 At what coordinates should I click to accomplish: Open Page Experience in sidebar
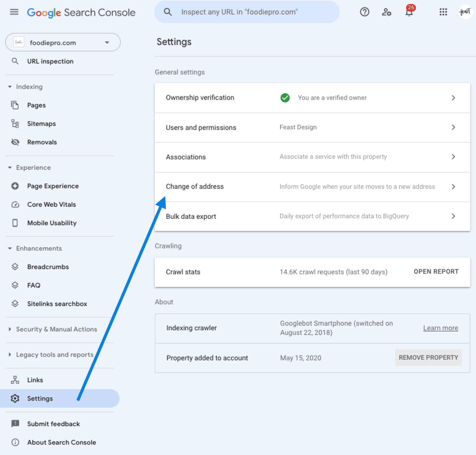(53, 186)
